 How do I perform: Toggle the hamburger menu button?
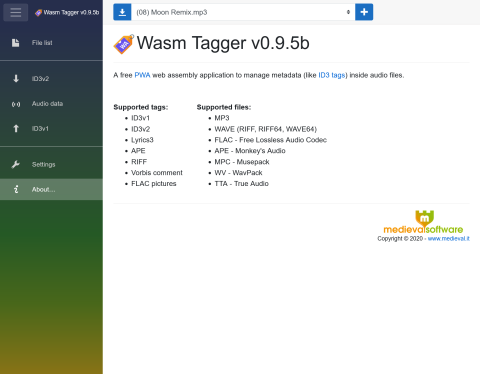[16, 12]
